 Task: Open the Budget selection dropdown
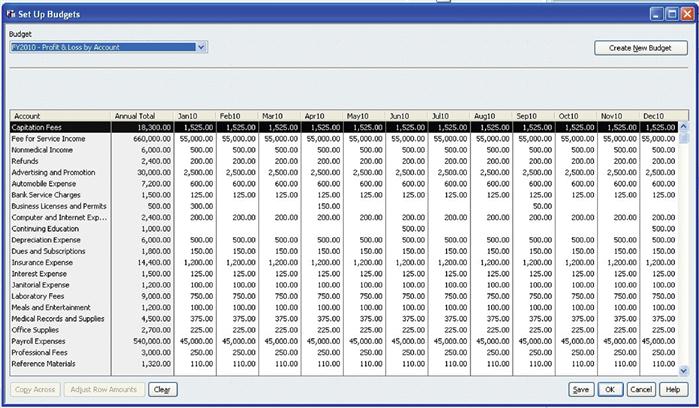pyautogui.click(x=202, y=46)
